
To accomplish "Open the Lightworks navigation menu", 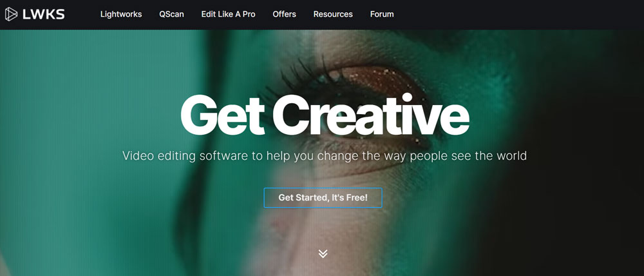I will pos(121,14).
